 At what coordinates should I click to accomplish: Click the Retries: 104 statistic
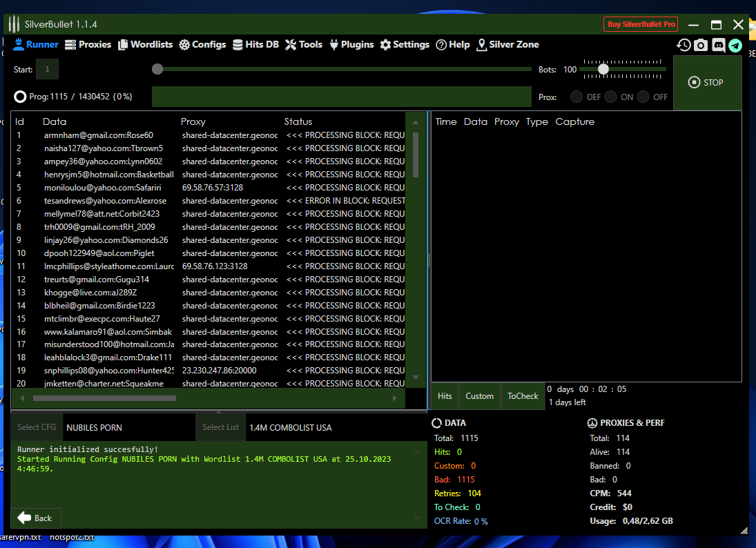click(x=458, y=493)
